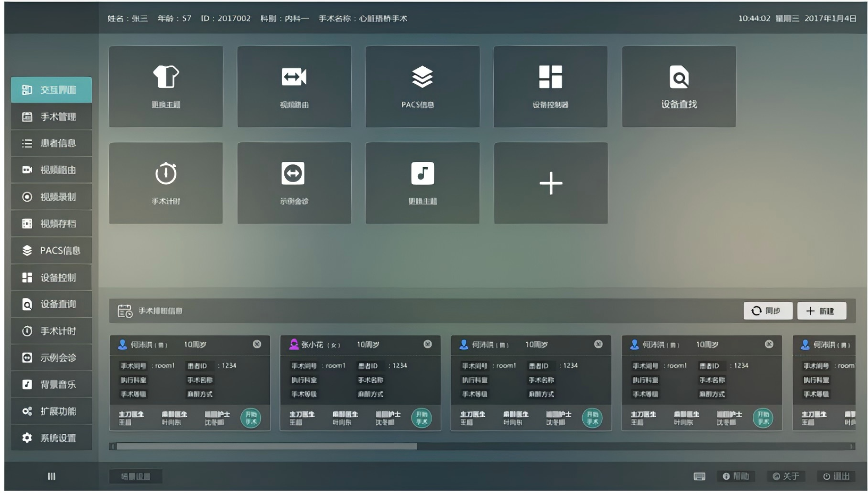Click the 同步 sync button
This screenshot has width=868, height=493.
tap(767, 311)
